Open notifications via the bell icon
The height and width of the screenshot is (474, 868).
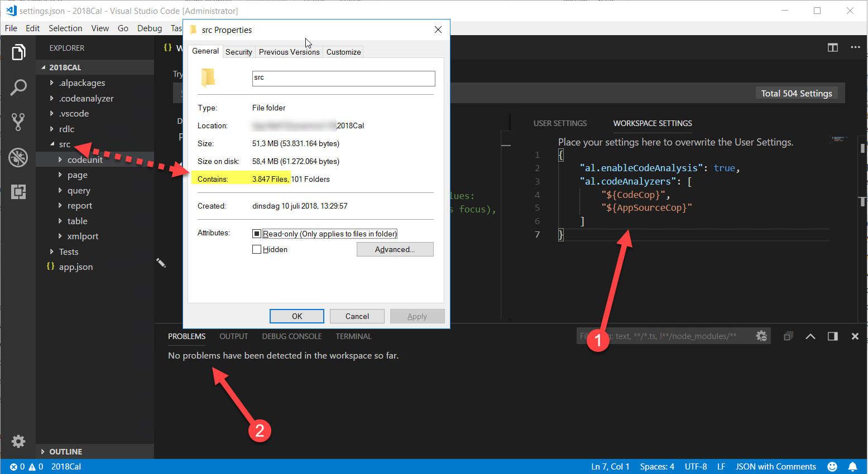click(x=852, y=466)
